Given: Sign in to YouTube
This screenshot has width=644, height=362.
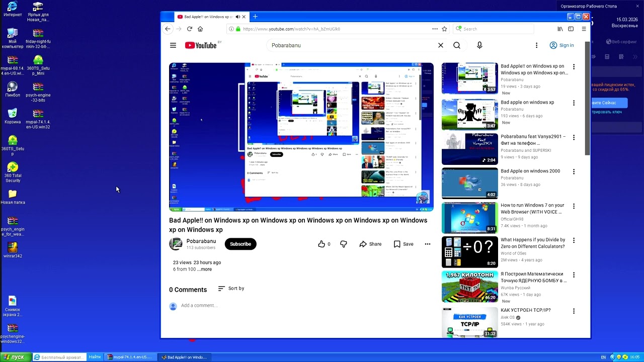Looking at the screenshot, I should pyautogui.click(x=561, y=45).
